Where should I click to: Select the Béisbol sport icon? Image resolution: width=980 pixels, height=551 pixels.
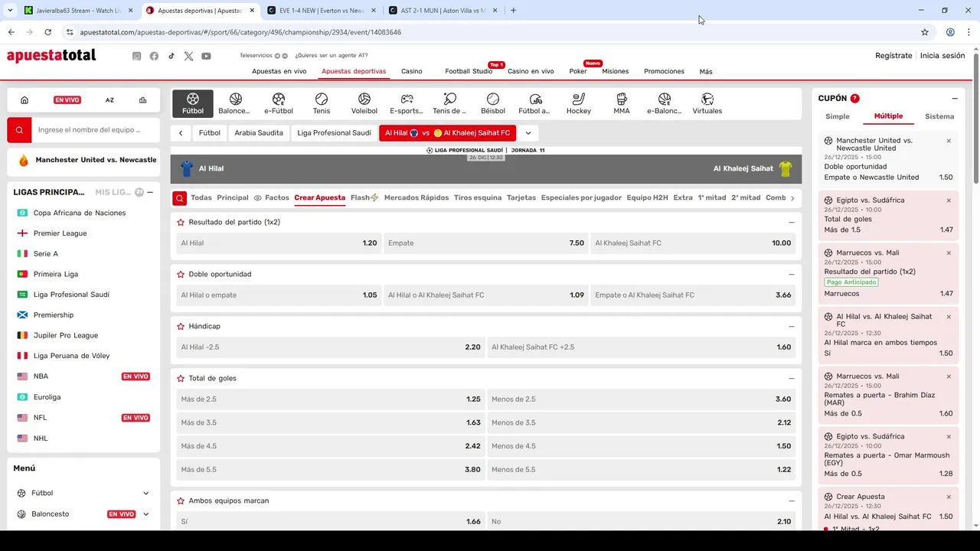pyautogui.click(x=493, y=104)
